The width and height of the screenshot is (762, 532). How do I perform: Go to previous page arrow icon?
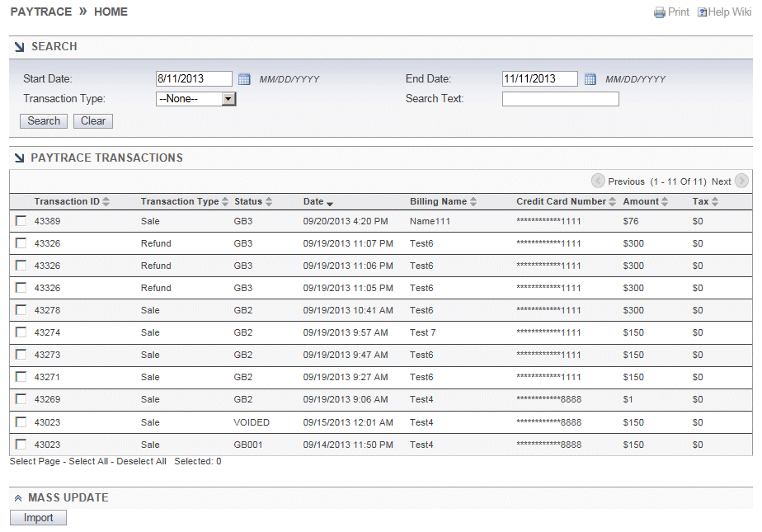598,181
